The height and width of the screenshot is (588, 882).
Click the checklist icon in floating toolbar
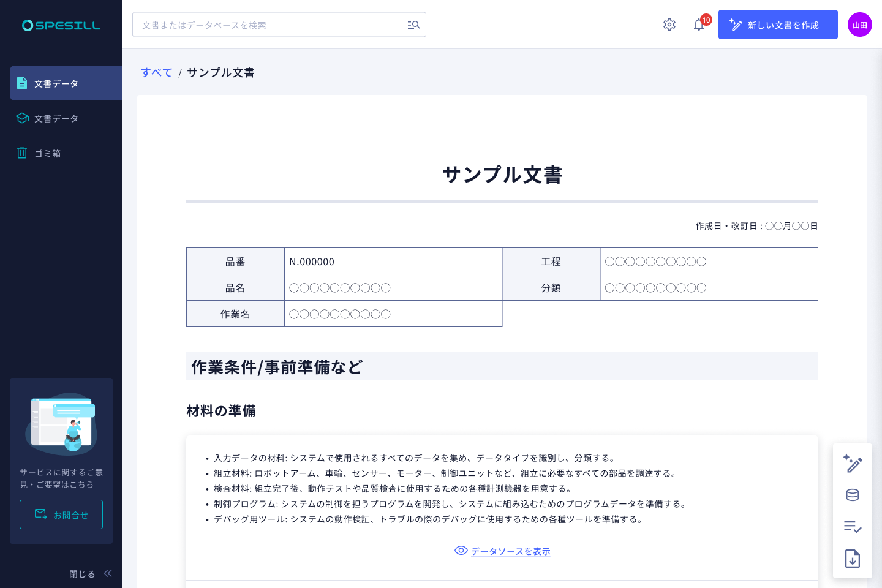[853, 527]
